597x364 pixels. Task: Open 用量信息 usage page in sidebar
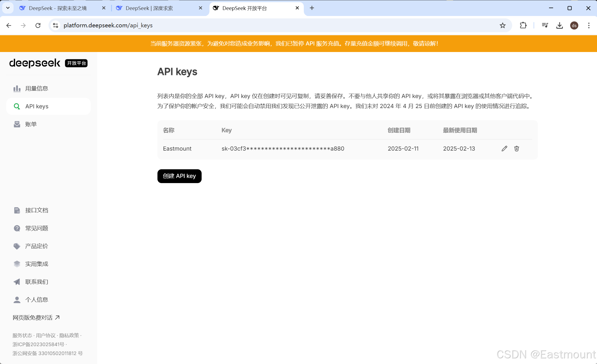tap(37, 89)
